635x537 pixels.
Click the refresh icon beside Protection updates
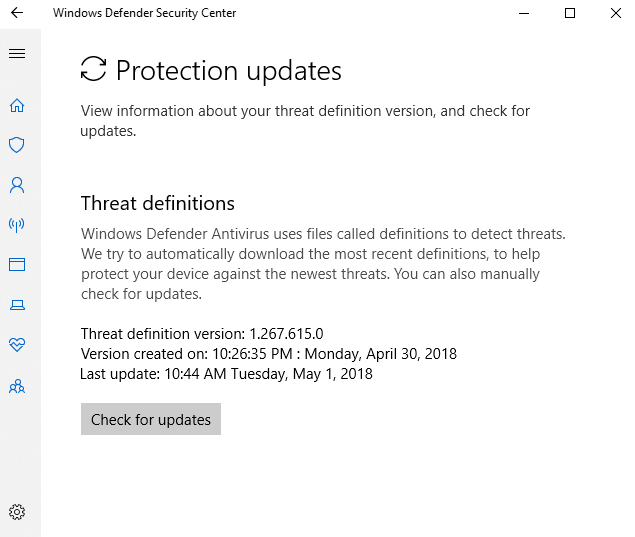click(93, 69)
